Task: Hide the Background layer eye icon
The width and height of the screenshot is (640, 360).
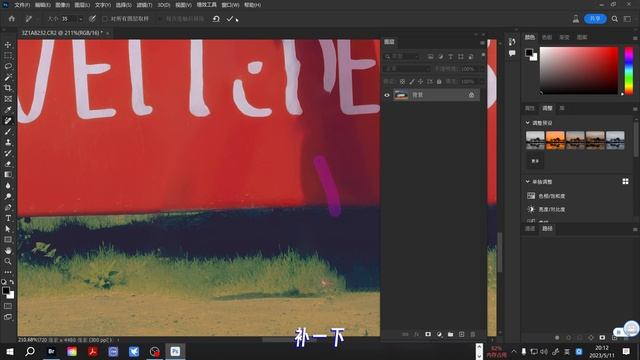Action: point(387,95)
